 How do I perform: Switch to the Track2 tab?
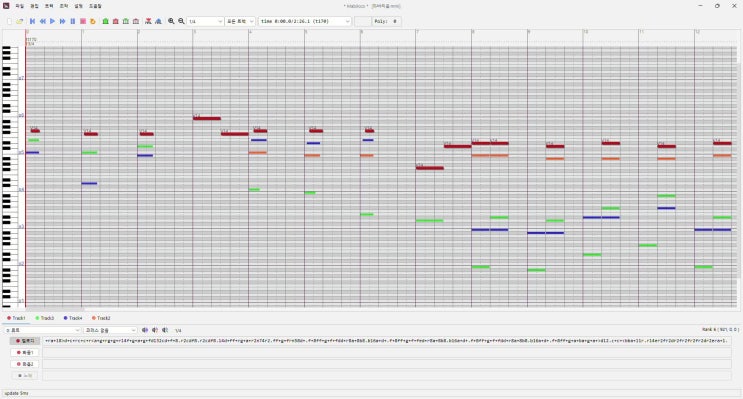101,318
